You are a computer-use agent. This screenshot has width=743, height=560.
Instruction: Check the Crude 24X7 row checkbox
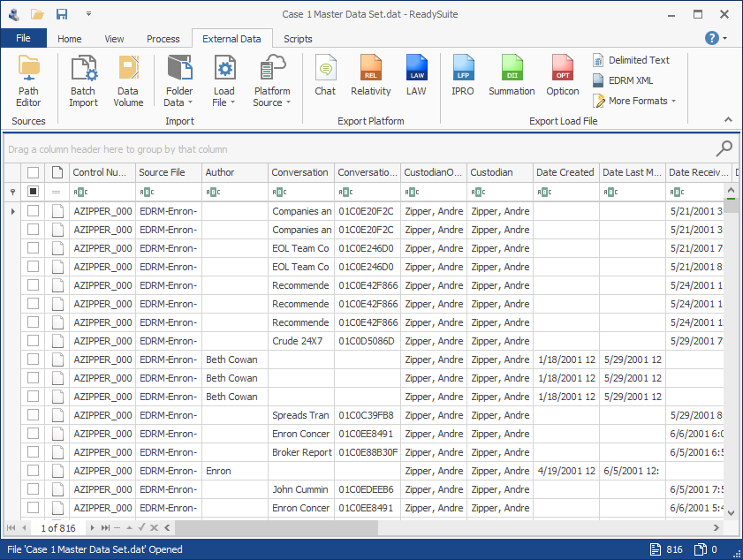(x=34, y=341)
